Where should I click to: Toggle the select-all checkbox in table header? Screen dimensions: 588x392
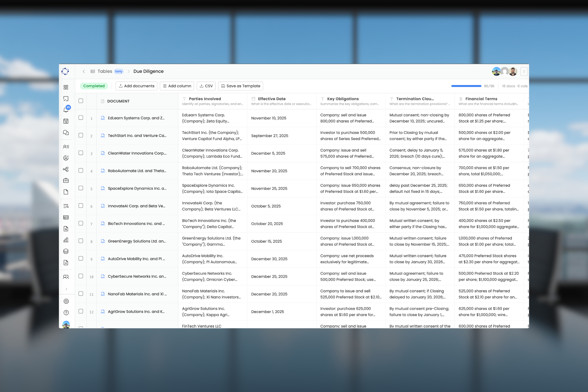click(x=81, y=101)
